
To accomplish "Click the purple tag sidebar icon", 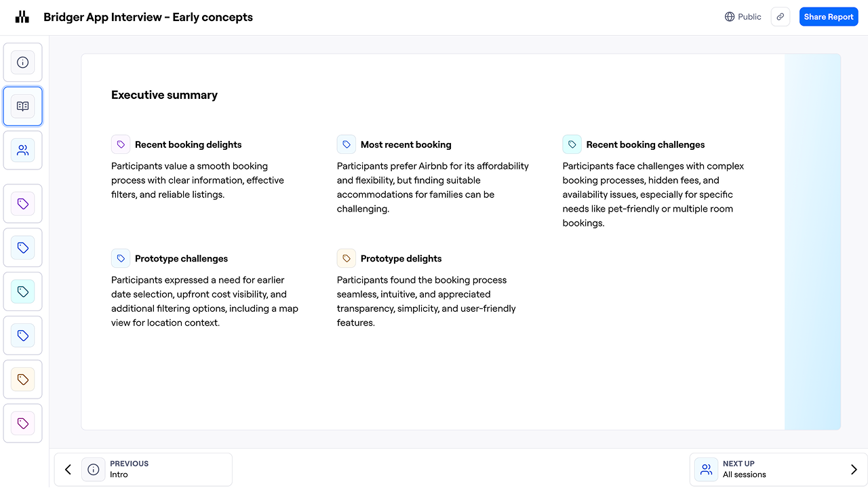I will click(23, 203).
